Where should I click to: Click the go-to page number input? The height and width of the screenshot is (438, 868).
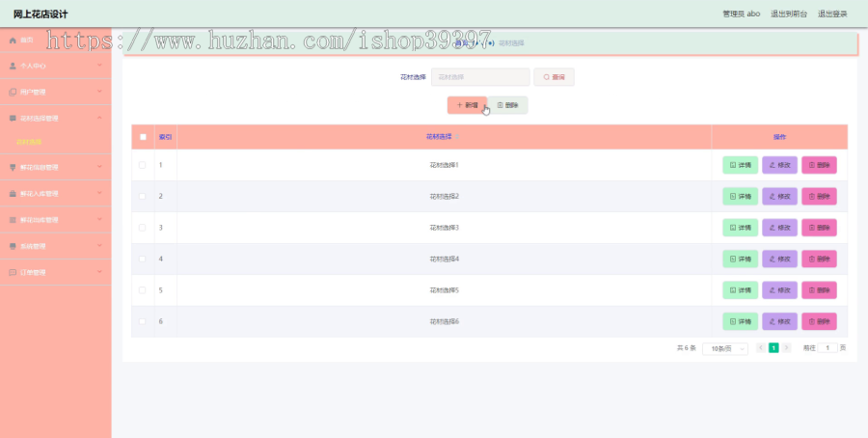[x=827, y=347]
